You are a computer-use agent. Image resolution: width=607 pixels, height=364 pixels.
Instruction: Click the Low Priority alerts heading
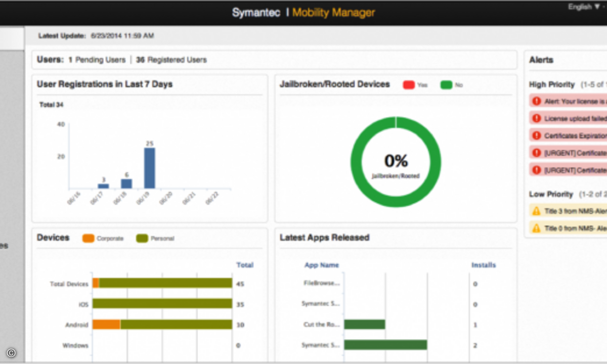pyautogui.click(x=551, y=194)
